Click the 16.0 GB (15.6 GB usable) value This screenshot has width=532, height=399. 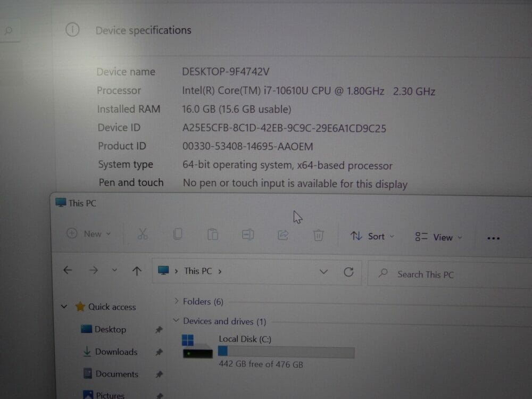(x=237, y=109)
